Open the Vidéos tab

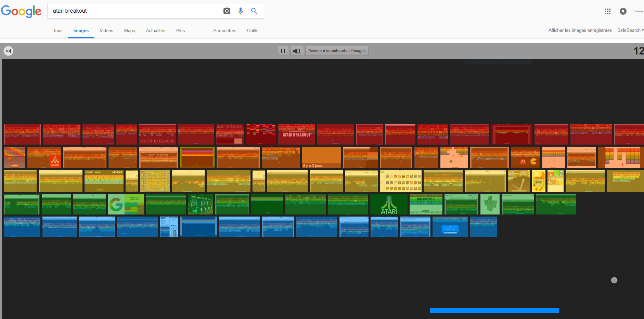[x=106, y=30]
